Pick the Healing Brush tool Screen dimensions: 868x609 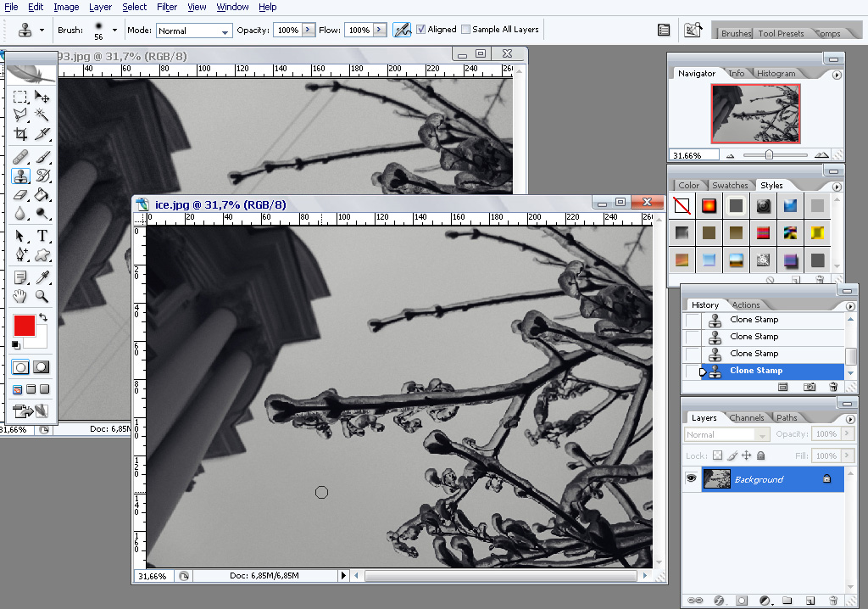click(x=20, y=157)
